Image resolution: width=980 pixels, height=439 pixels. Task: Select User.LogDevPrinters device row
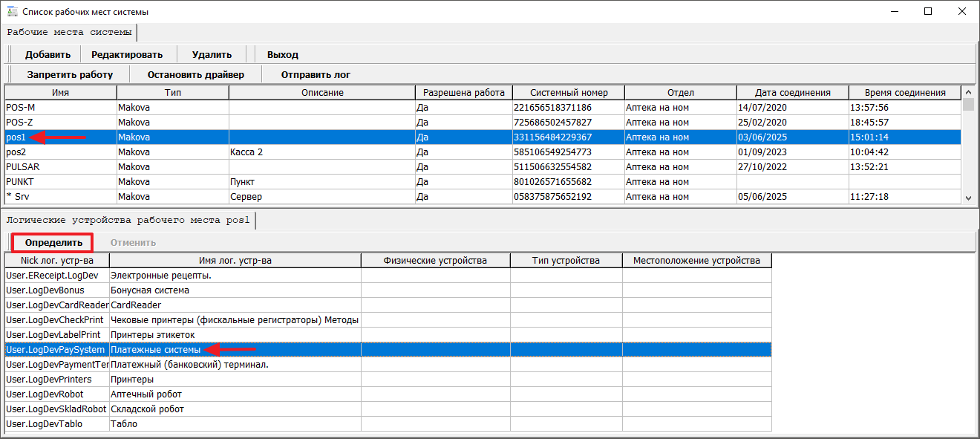point(388,380)
